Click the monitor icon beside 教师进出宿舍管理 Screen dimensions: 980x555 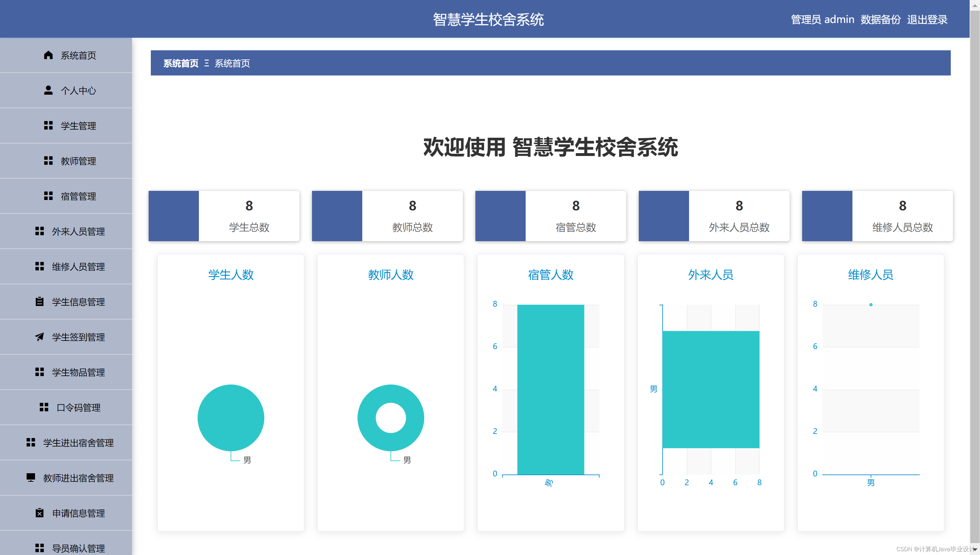30,478
